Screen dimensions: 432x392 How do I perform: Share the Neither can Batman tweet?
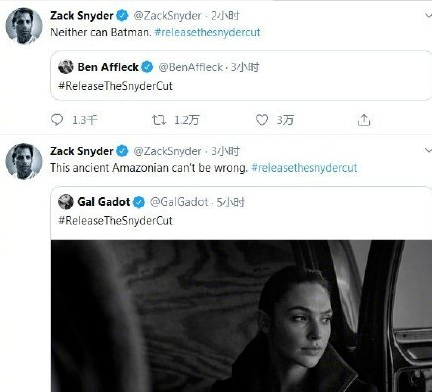364,120
